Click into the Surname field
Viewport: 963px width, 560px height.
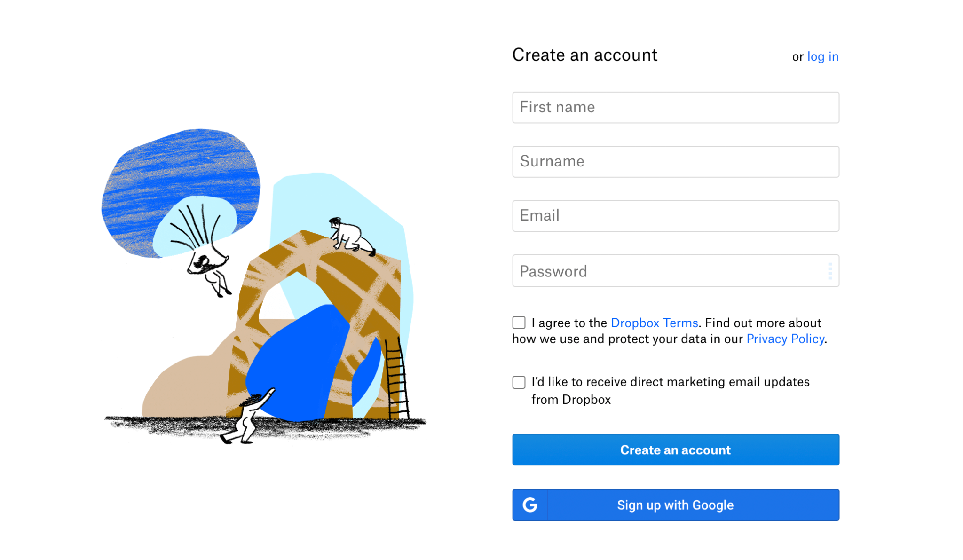point(675,161)
